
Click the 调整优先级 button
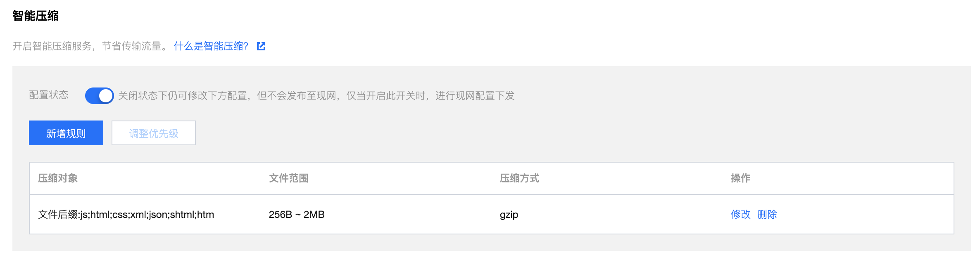pyautogui.click(x=154, y=133)
